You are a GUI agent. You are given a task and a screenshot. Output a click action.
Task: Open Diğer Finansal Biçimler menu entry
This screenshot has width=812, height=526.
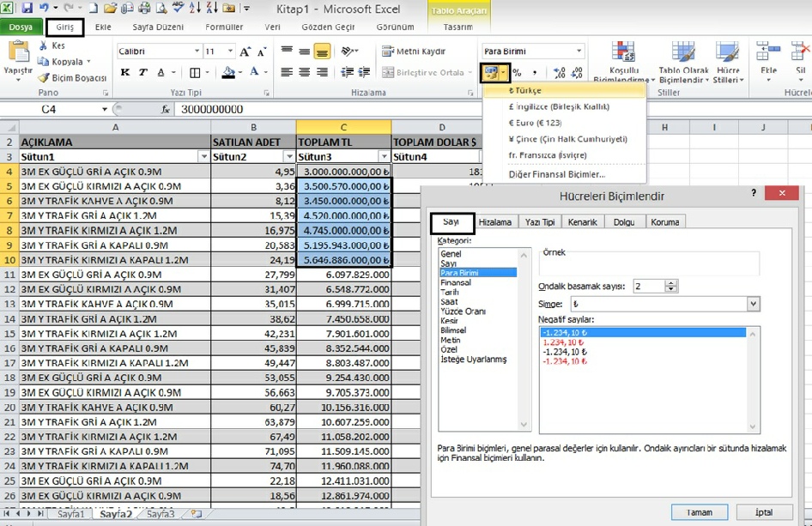pyautogui.click(x=564, y=174)
